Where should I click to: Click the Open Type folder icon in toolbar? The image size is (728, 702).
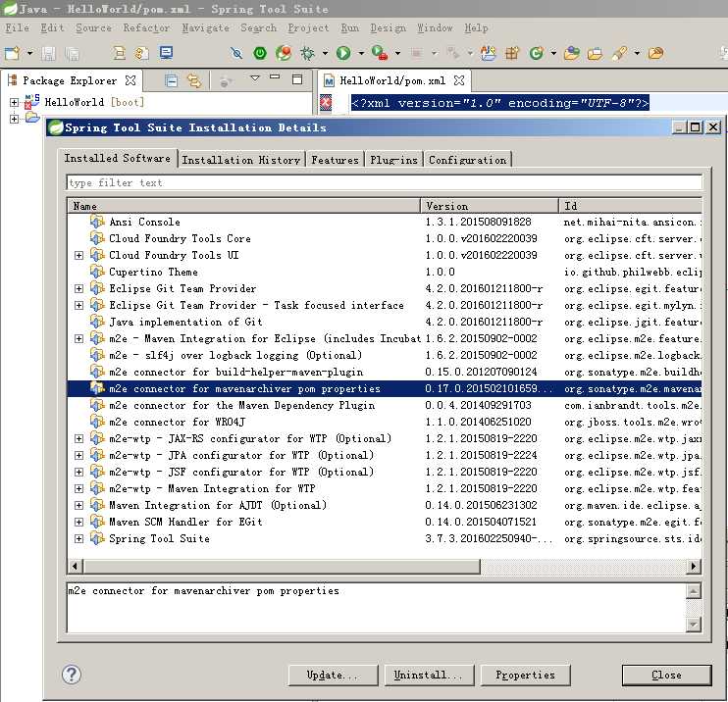pyautogui.click(x=572, y=53)
